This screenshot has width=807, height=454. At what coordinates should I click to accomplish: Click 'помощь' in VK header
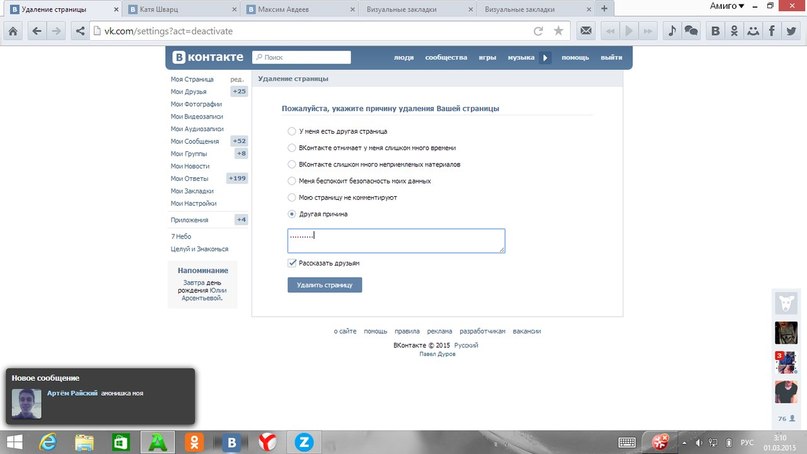click(575, 58)
